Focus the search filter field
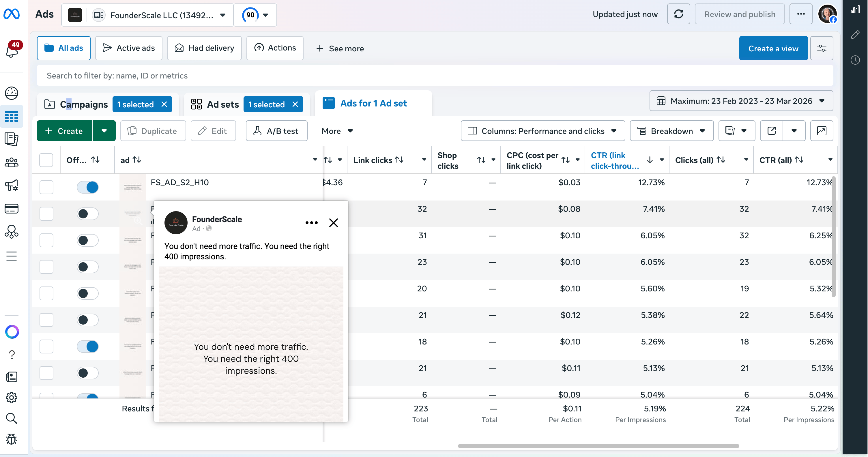This screenshot has height=457, width=868. pyautogui.click(x=435, y=76)
